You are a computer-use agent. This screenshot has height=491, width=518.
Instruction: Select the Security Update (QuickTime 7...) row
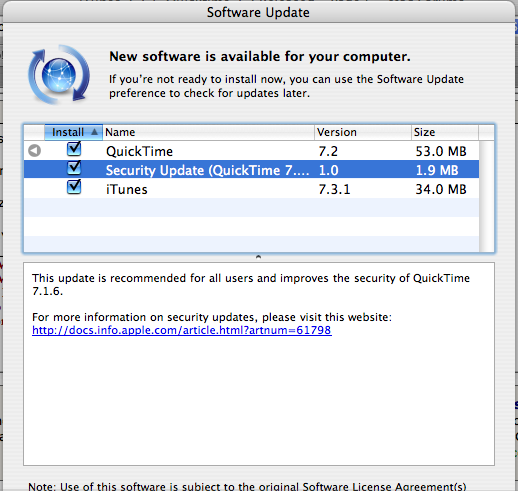(252, 170)
